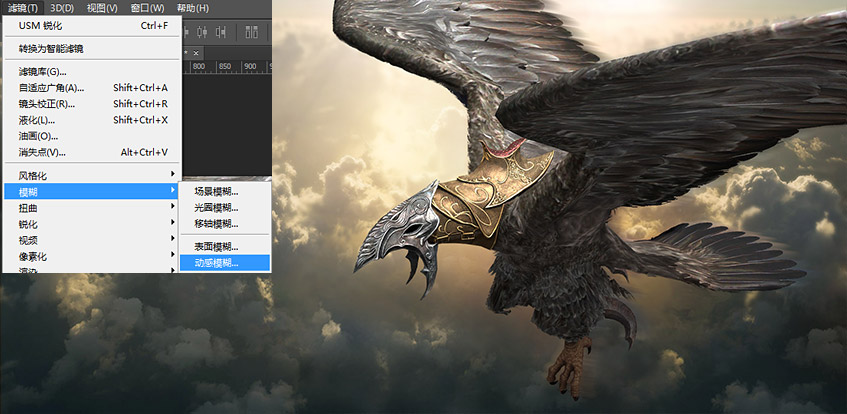Open 液化(L)... filter
Image resolution: width=847 pixels, height=414 pixels.
(x=93, y=120)
